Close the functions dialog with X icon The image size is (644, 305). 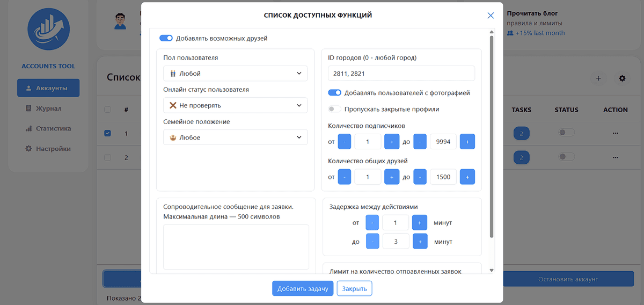tap(491, 16)
